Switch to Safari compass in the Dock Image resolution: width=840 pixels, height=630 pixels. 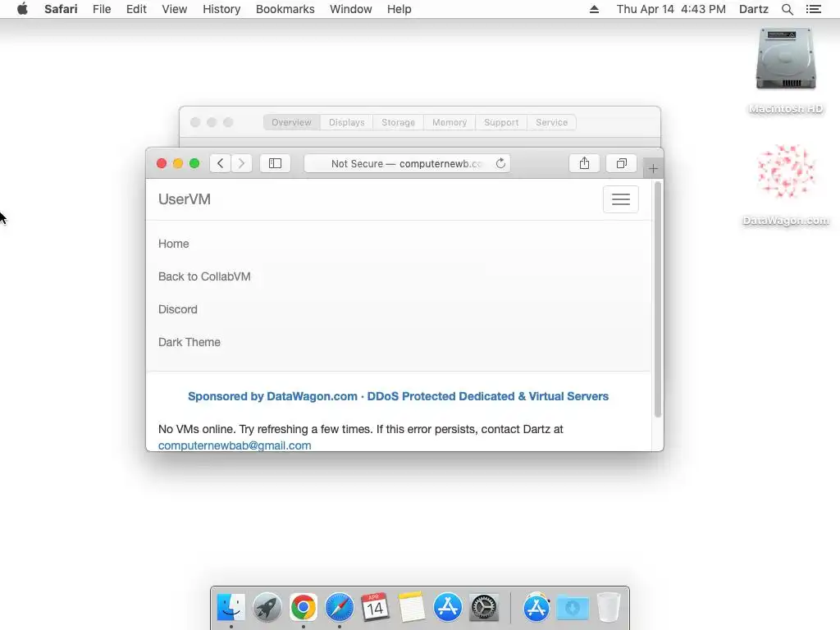click(339, 608)
